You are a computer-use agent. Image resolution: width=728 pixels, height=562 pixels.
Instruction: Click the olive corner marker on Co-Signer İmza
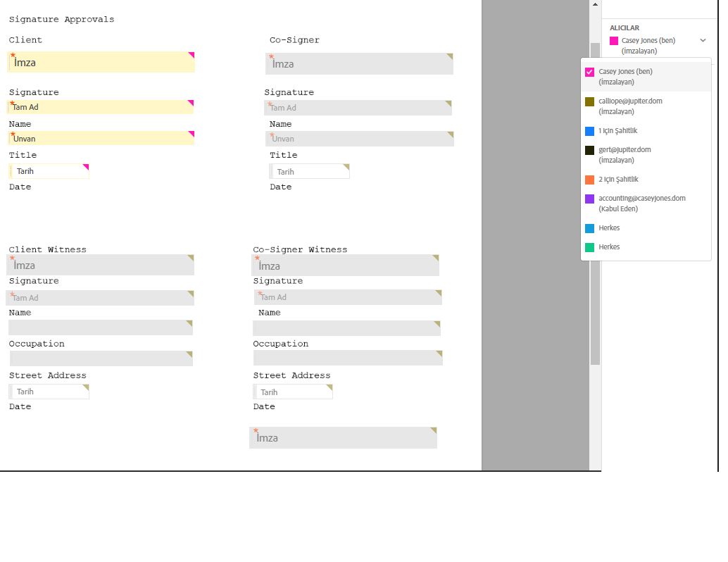tap(450, 56)
